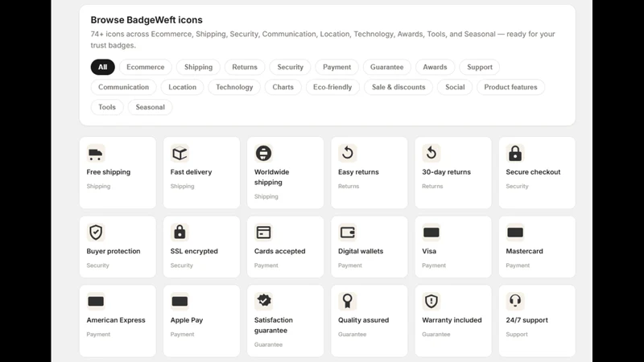Image resolution: width=644 pixels, height=362 pixels.
Task: Select the 30-day returns icon
Action: [x=431, y=153]
